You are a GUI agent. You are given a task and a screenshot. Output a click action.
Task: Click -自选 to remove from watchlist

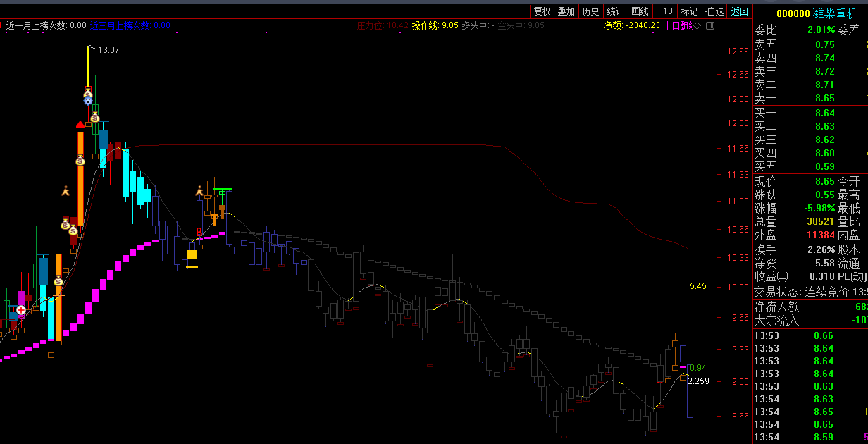coord(714,11)
